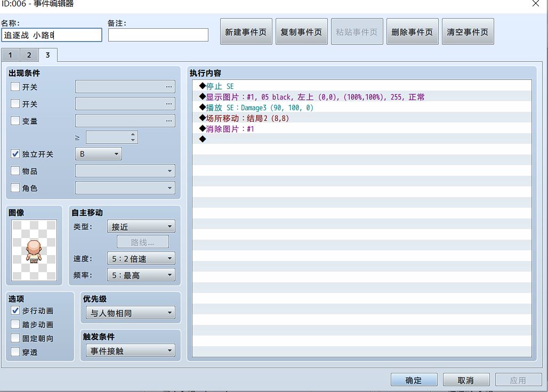Select the 场所移动：结局2 command line
Screen dimensions: 548x392
click(x=362, y=118)
